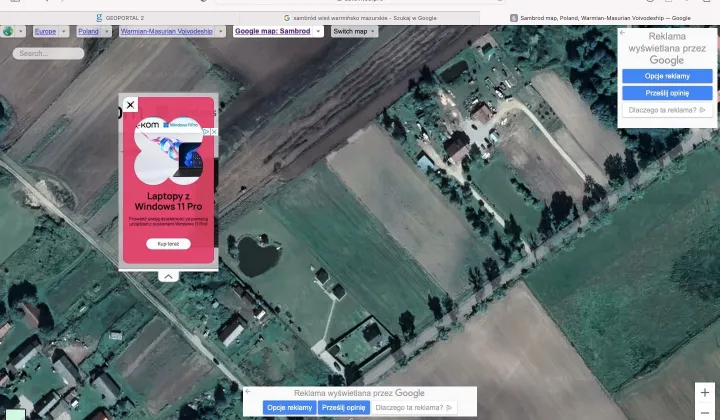720x420 pixels.
Task: Click Prześlij opinię in bottom ad bar
Action: [343, 407]
